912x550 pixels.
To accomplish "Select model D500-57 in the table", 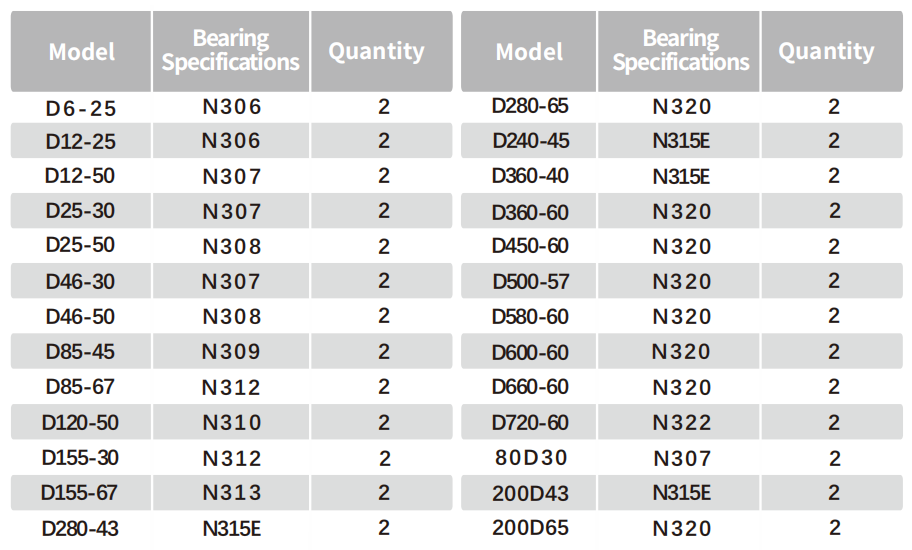I will tap(530, 282).
